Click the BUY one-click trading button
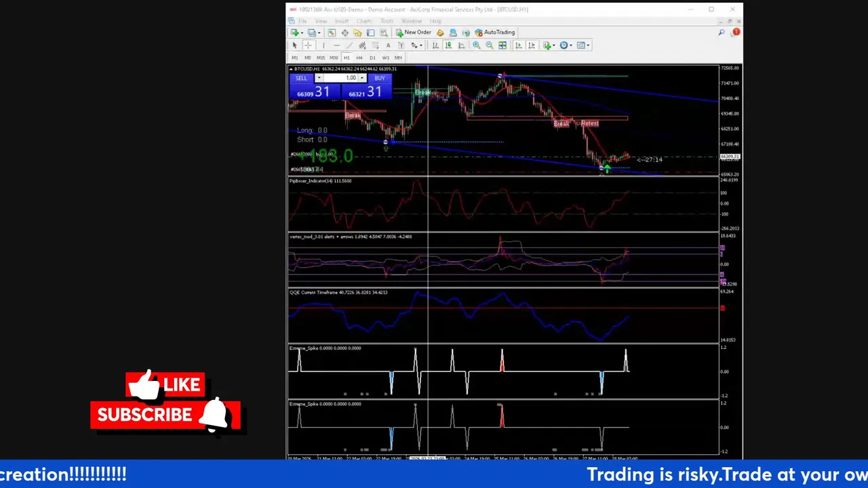The height and width of the screenshot is (488, 868). point(380,78)
